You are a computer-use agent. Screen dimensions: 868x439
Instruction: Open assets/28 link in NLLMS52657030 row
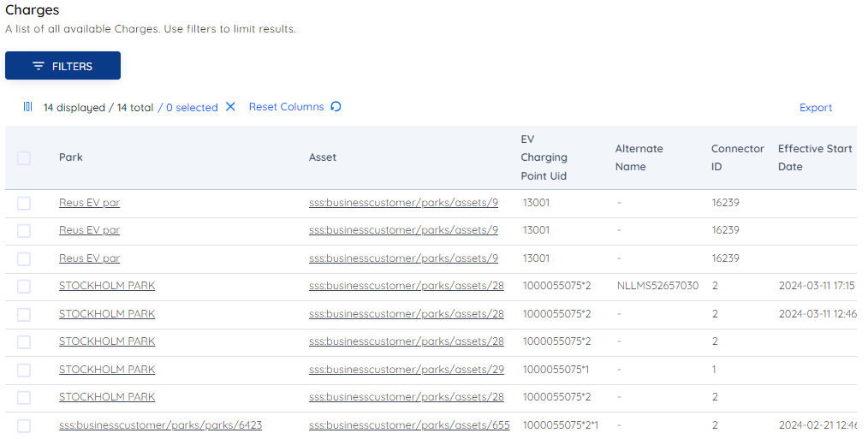407,286
